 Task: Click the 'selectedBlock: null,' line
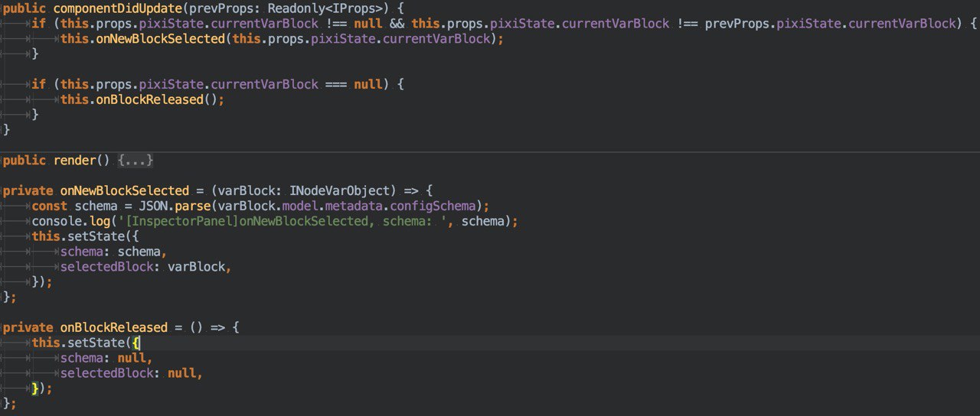coord(132,373)
